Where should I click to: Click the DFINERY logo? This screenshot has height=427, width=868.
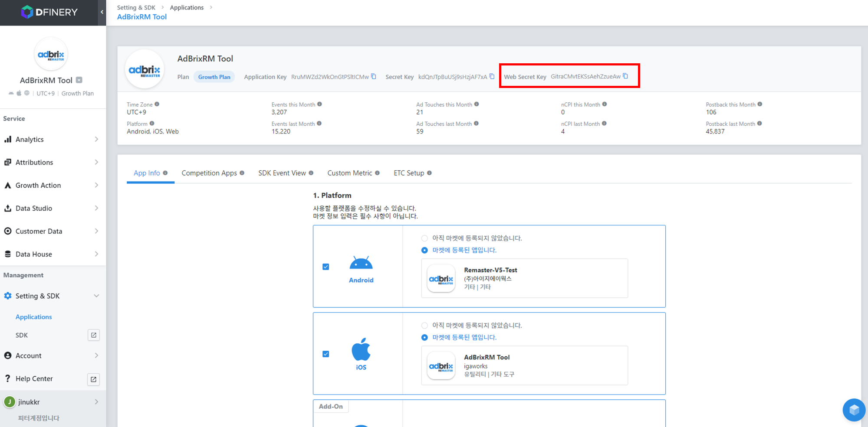49,12
